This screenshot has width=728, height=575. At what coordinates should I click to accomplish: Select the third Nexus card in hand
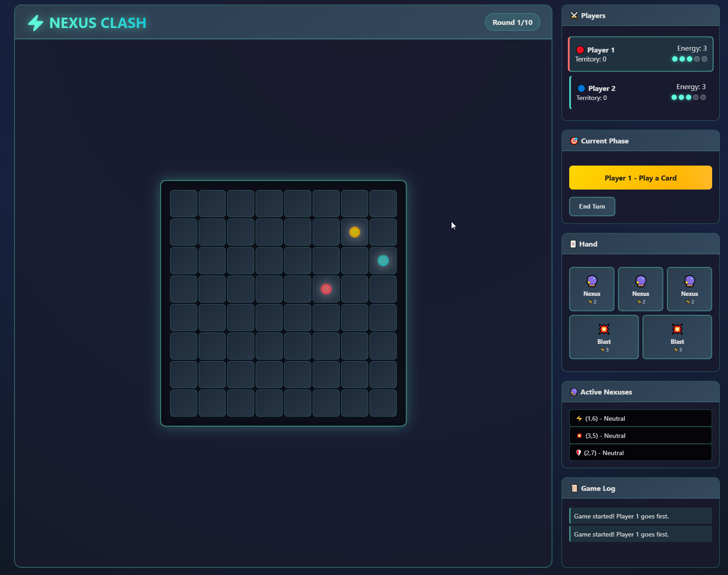[x=690, y=289]
